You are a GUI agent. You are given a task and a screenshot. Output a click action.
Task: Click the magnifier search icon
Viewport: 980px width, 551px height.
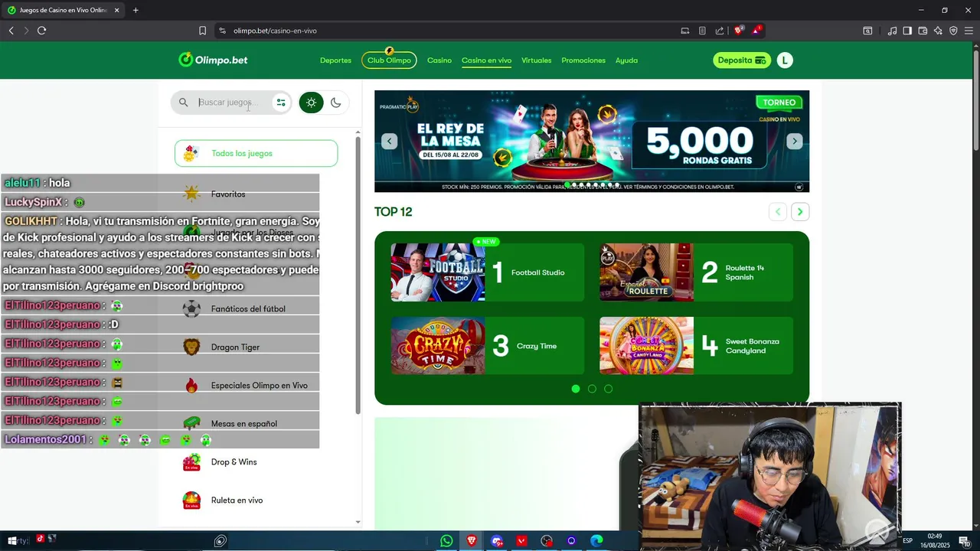[x=183, y=103]
